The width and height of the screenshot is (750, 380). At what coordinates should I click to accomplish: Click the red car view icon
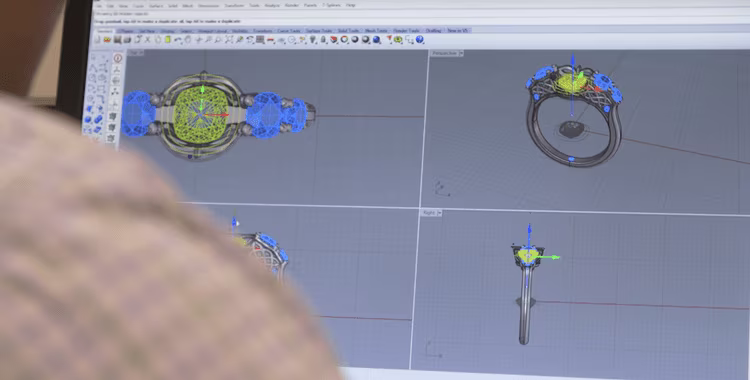point(271,40)
